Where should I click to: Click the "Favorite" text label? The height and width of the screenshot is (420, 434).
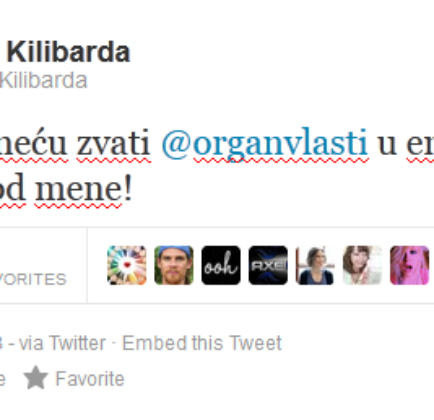click(x=90, y=379)
